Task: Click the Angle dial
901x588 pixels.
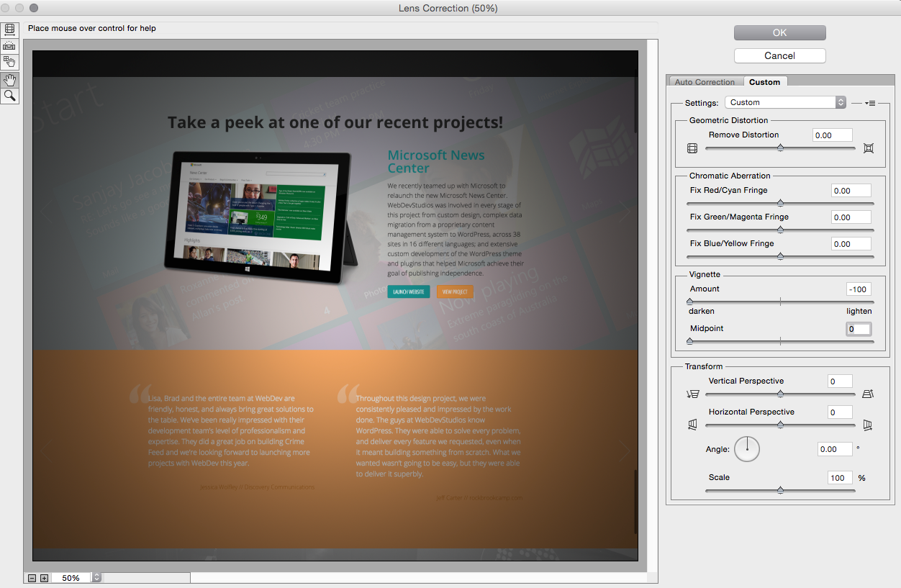Action: coord(747,448)
